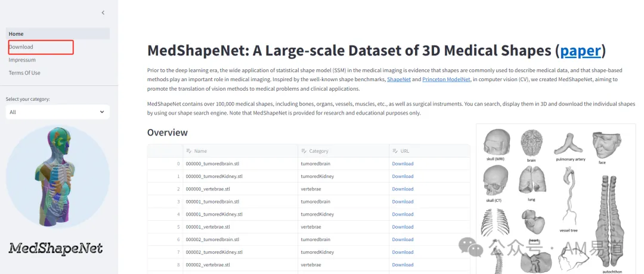The image size is (644, 274).
Task: Click the URL column type icon
Action: tap(395, 151)
